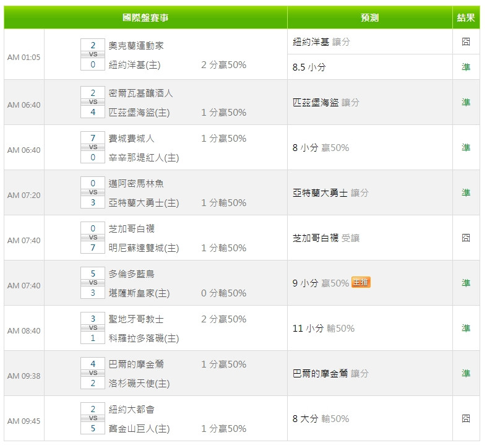Click the 2 分贏50% handicap for 聖地牙哥教士
The height and width of the screenshot is (448, 487).
[223, 319]
